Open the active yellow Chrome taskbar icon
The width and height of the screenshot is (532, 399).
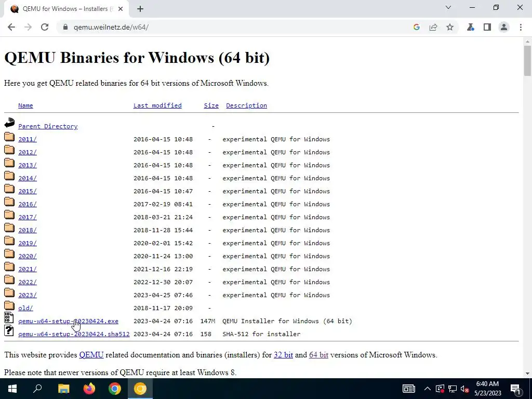(x=140, y=389)
